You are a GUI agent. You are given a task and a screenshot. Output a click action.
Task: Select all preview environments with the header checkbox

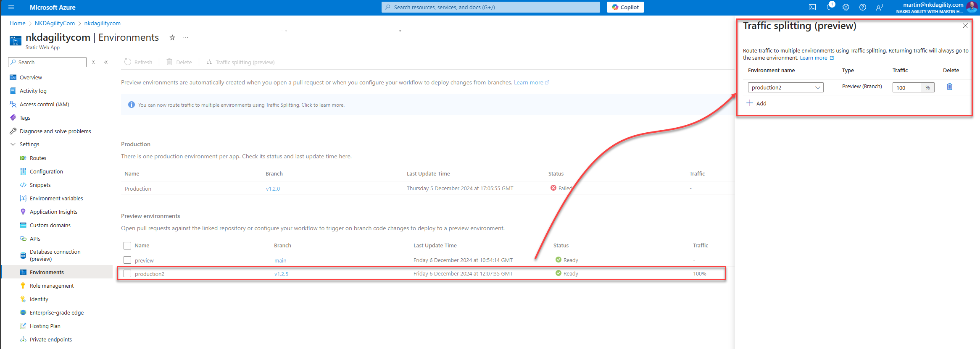click(127, 246)
